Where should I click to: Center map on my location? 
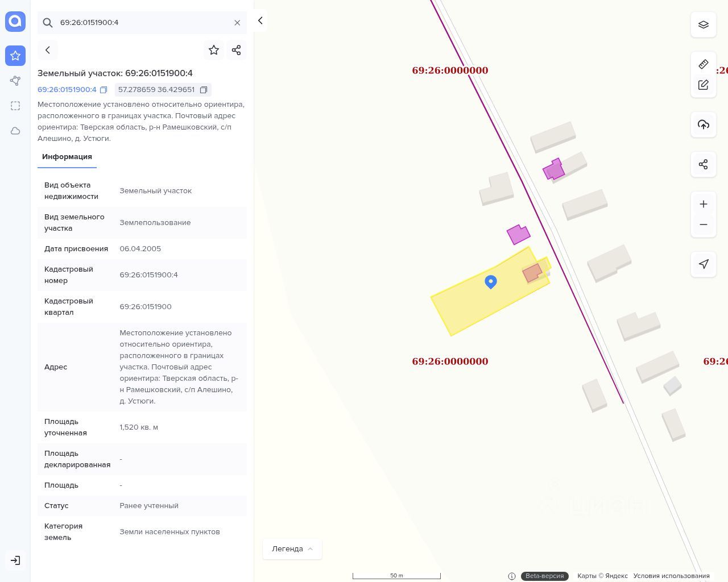tap(704, 264)
